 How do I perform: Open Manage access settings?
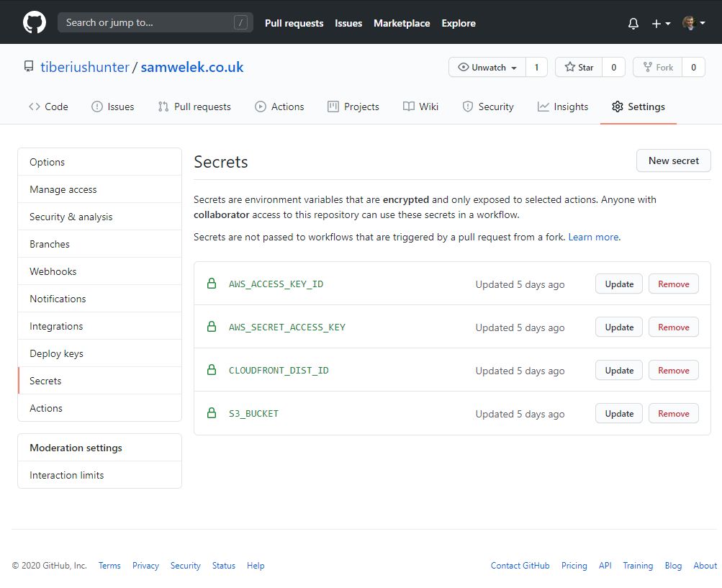pos(99,189)
